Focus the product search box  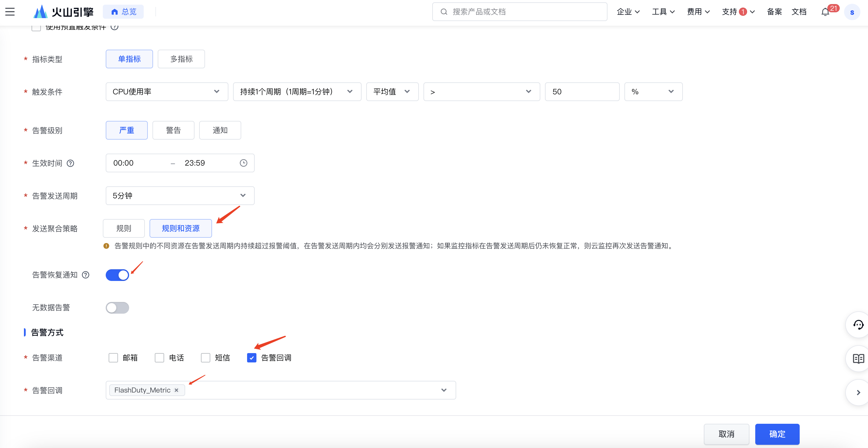pos(520,12)
